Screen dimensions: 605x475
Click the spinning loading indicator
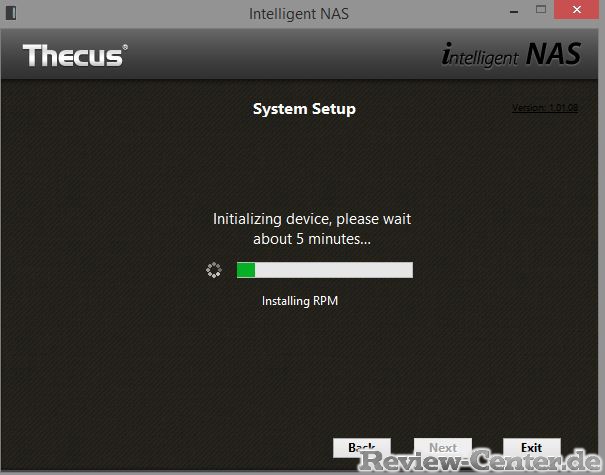pyautogui.click(x=214, y=270)
